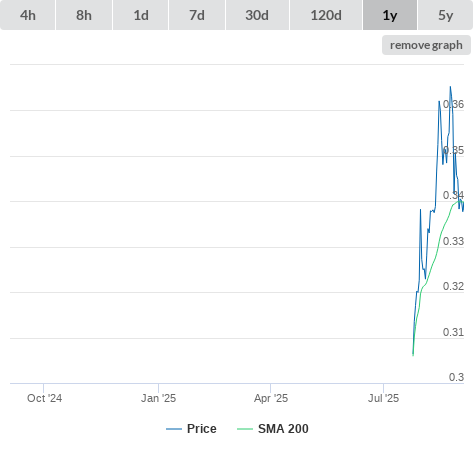This screenshot has height=455, width=474.
Task: Click the Apr '25 axis label
Action: [271, 398]
